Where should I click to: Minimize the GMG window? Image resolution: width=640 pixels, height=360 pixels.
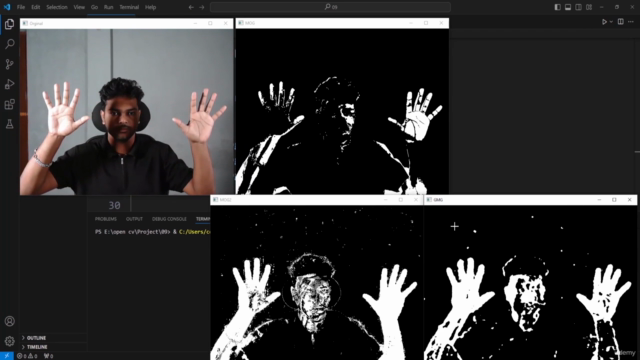599,200
